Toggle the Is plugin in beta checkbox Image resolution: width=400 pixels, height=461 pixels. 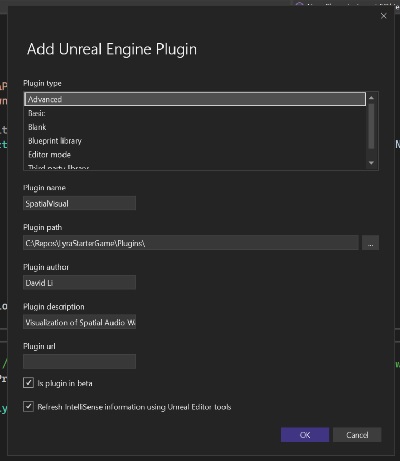28,383
